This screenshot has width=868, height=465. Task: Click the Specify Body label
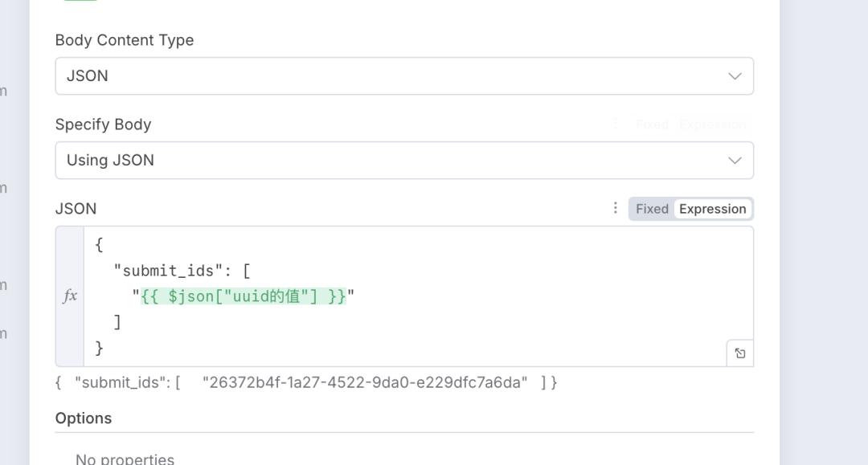pos(103,124)
